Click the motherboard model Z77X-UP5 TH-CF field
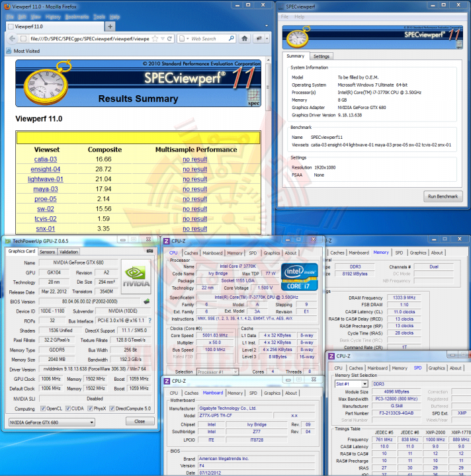 235,415
